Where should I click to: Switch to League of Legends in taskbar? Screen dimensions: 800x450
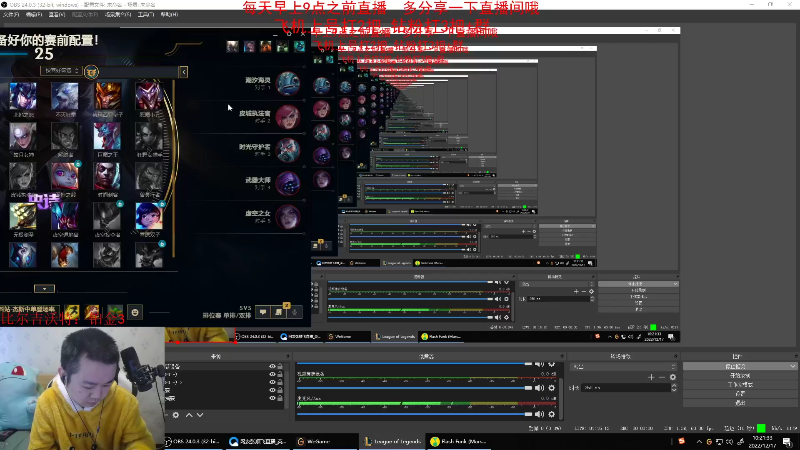tap(393, 442)
